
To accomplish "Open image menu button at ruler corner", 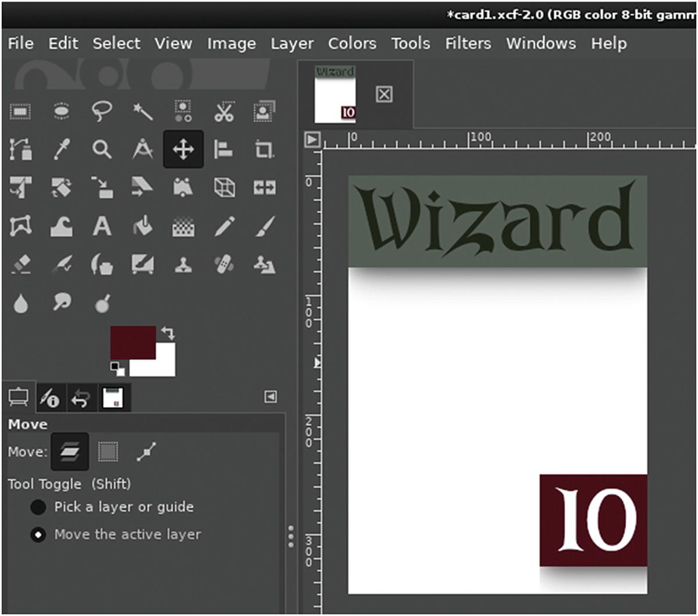I will (312, 140).
